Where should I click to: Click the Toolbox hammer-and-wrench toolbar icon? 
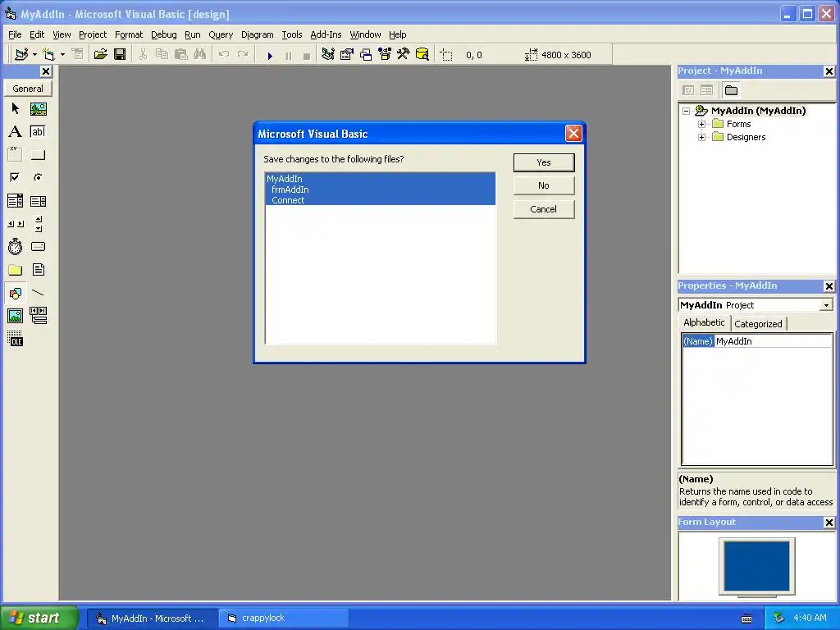click(404, 54)
